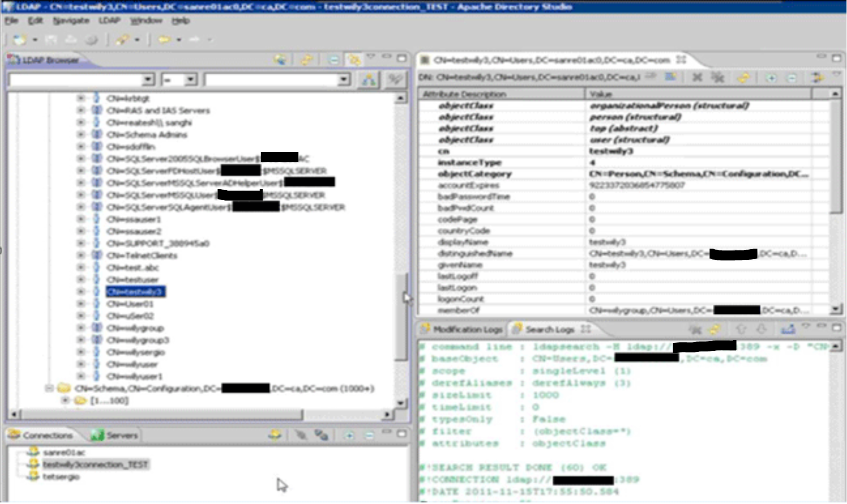
Task: Click the quick search scope tree icon
Action: click(x=369, y=79)
